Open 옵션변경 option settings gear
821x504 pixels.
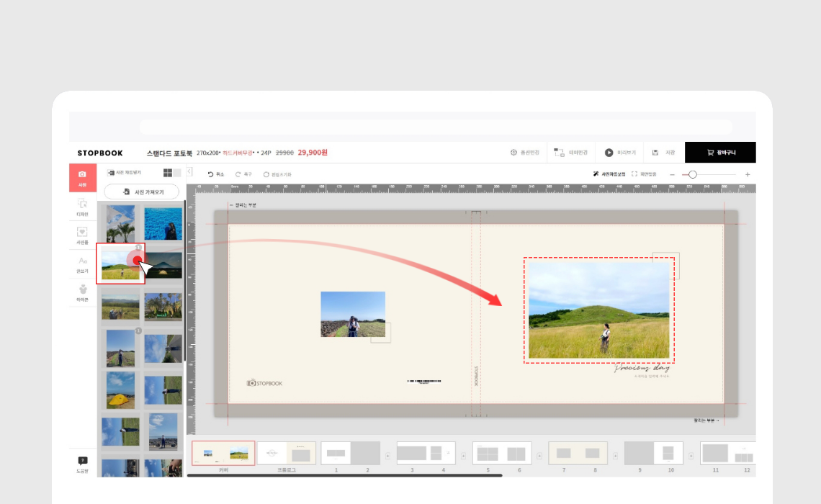pos(513,153)
